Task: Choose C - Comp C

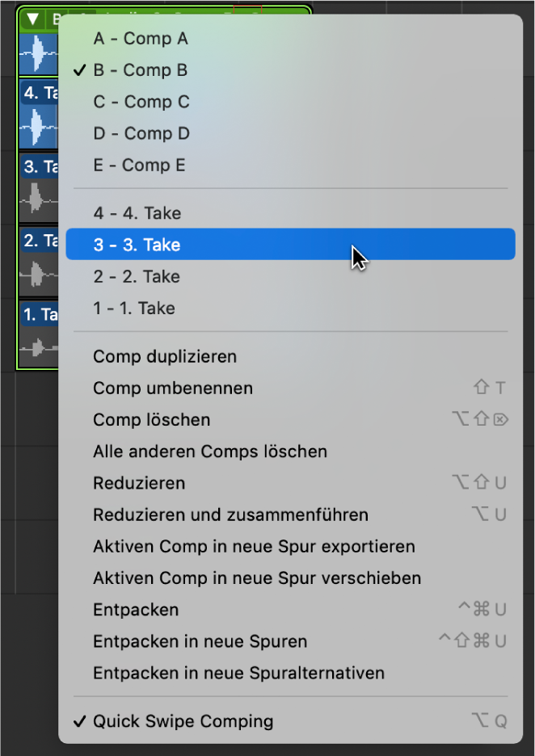Action: 141,102
